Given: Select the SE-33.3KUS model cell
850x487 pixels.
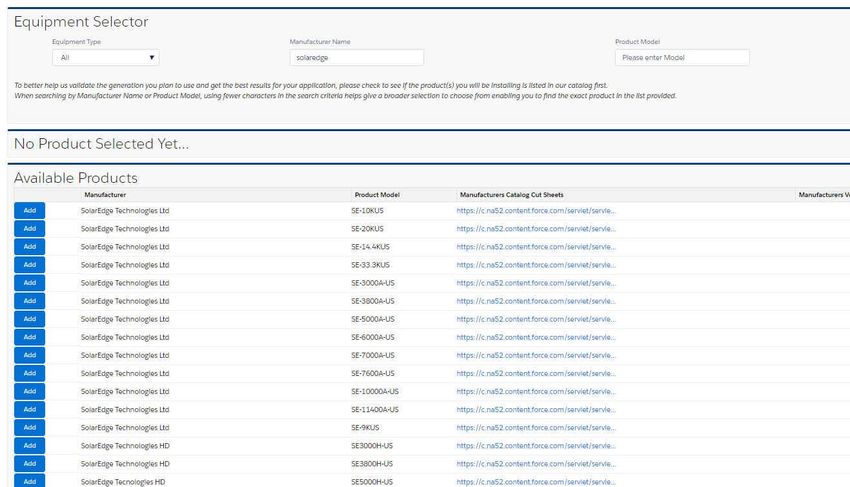Looking at the screenshot, I should [x=370, y=265].
